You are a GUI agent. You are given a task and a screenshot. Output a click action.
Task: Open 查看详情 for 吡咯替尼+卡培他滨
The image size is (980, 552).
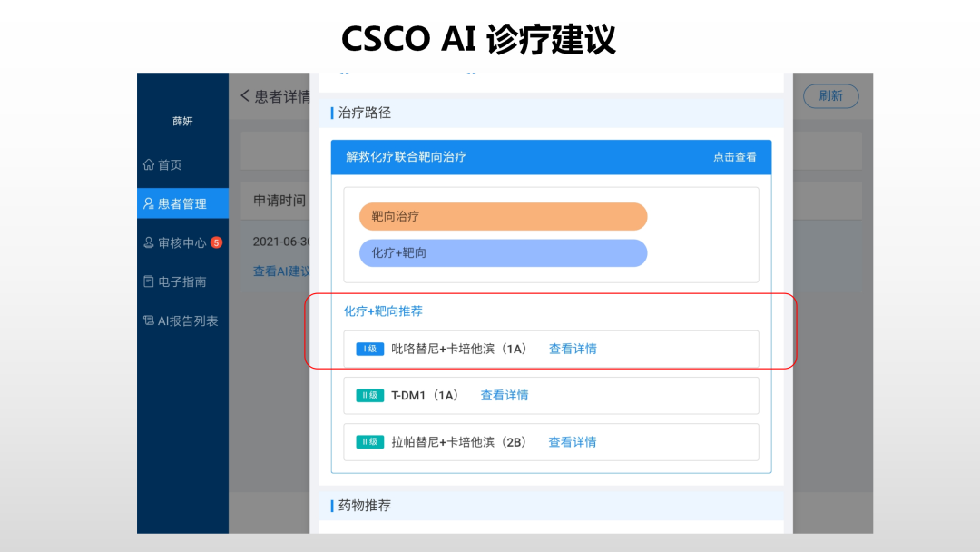[573, 349]
